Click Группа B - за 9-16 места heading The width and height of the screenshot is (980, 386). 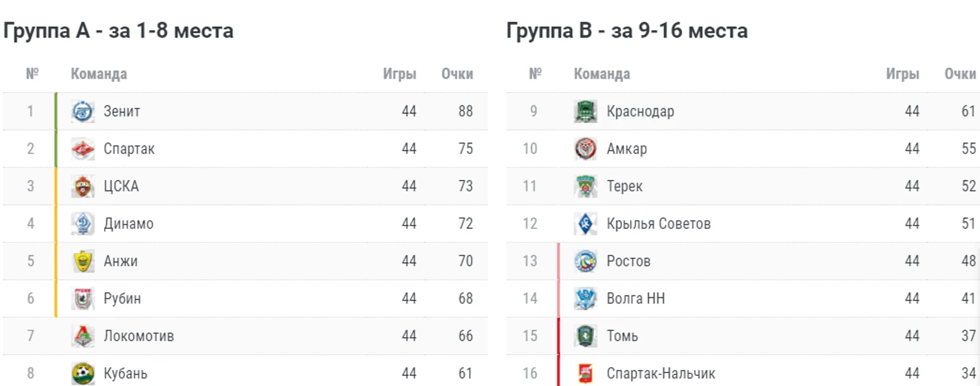(627, 31)
